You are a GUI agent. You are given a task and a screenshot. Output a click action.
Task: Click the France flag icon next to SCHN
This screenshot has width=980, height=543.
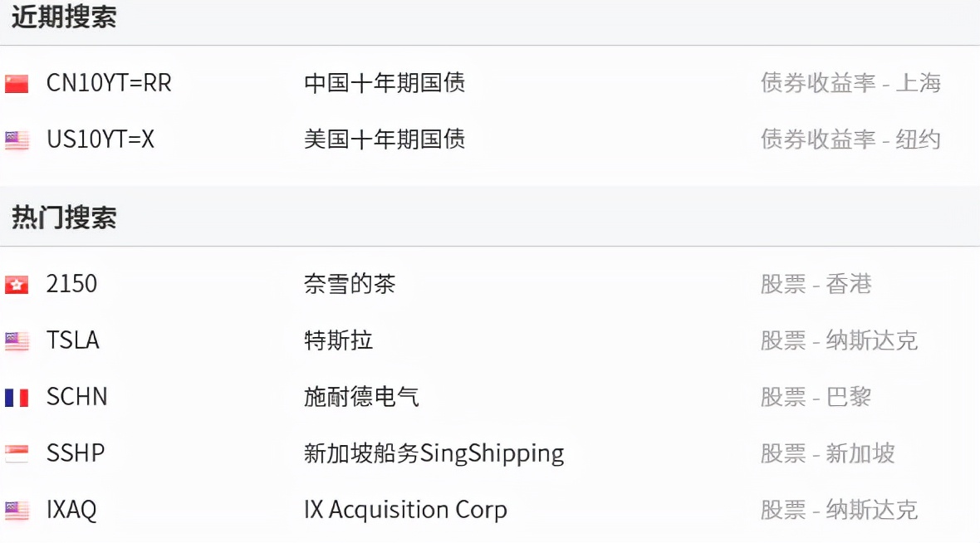(17, 397)
